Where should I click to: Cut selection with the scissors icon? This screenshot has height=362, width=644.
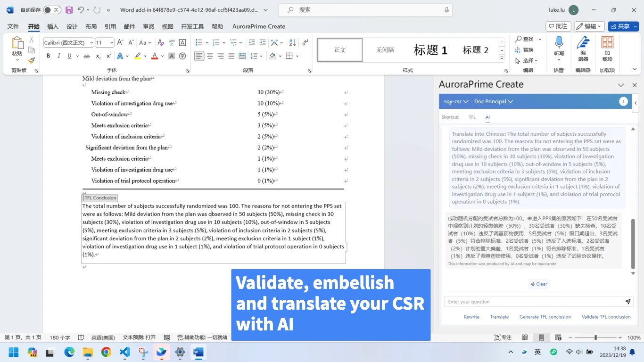tap(32, 40)
